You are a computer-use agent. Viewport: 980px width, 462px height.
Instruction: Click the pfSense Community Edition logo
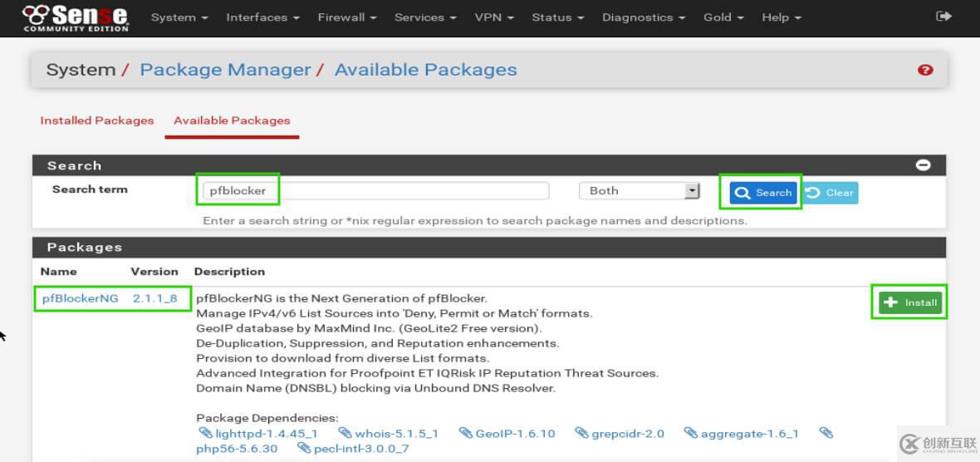coord(76,17)
